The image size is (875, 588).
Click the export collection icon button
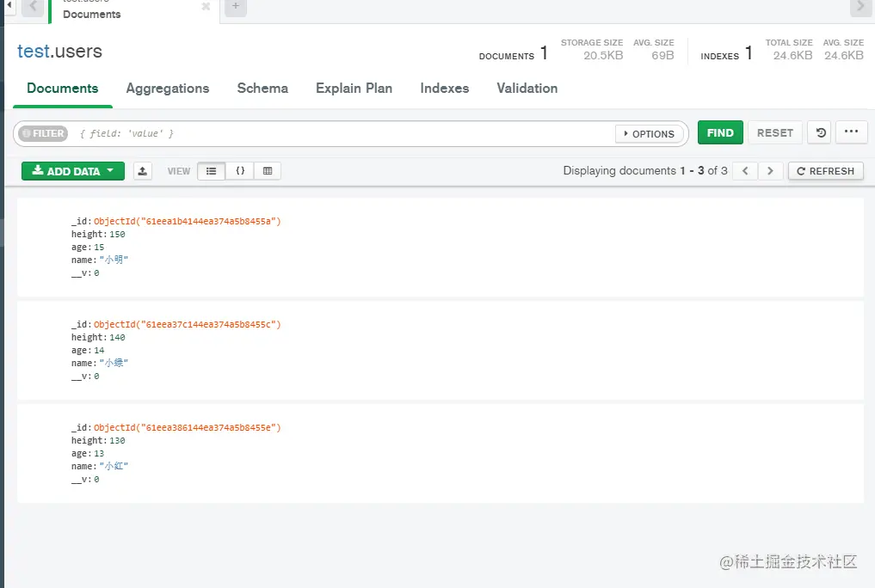(x=143, y=171)
